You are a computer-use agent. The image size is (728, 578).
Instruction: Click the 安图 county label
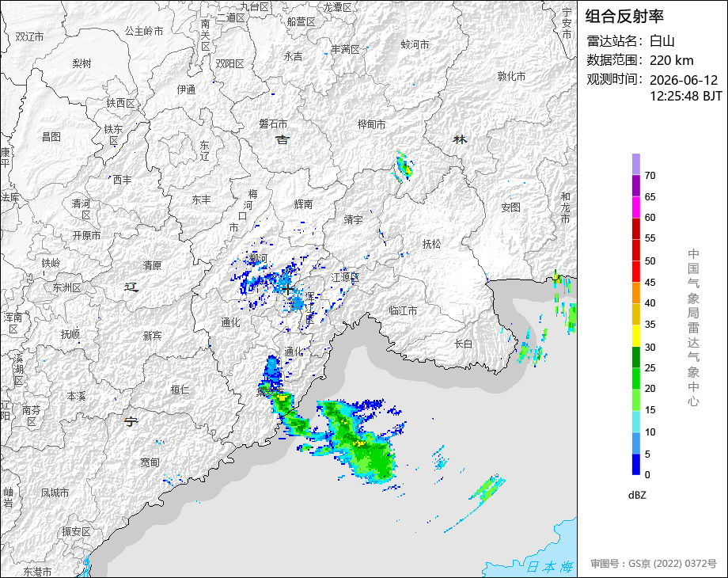(x=510, y=207)
